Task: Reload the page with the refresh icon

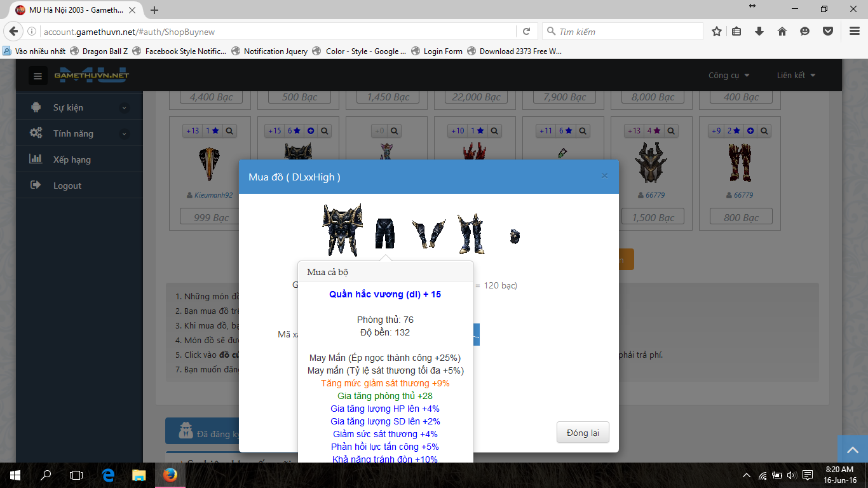Action: 526,31
